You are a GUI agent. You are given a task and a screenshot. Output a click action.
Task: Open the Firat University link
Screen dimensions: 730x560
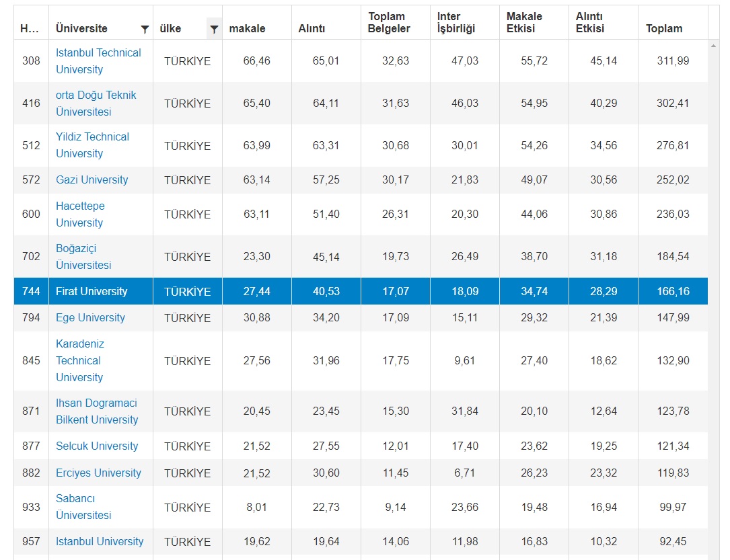[x=92, y=291]
